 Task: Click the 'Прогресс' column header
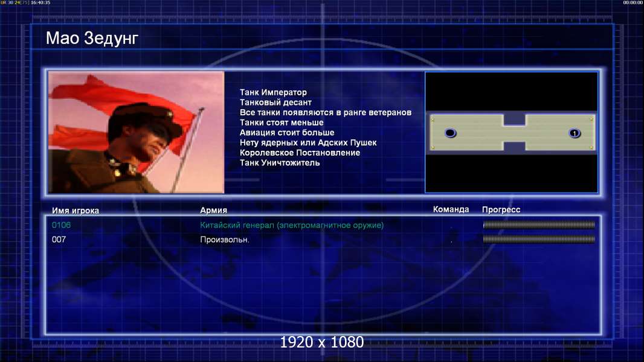pyautogui.click(x=501, y=209)
